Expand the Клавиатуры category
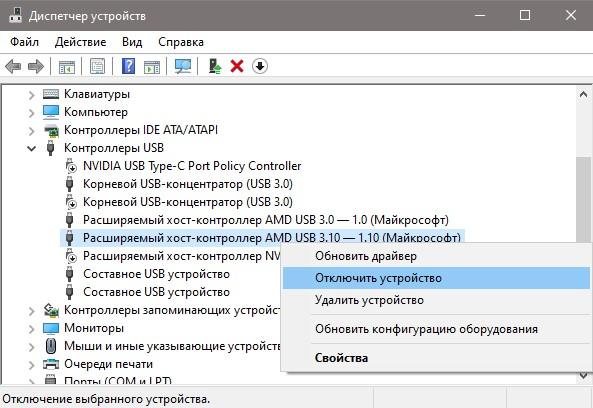593x408 pixels. [32, 95]
